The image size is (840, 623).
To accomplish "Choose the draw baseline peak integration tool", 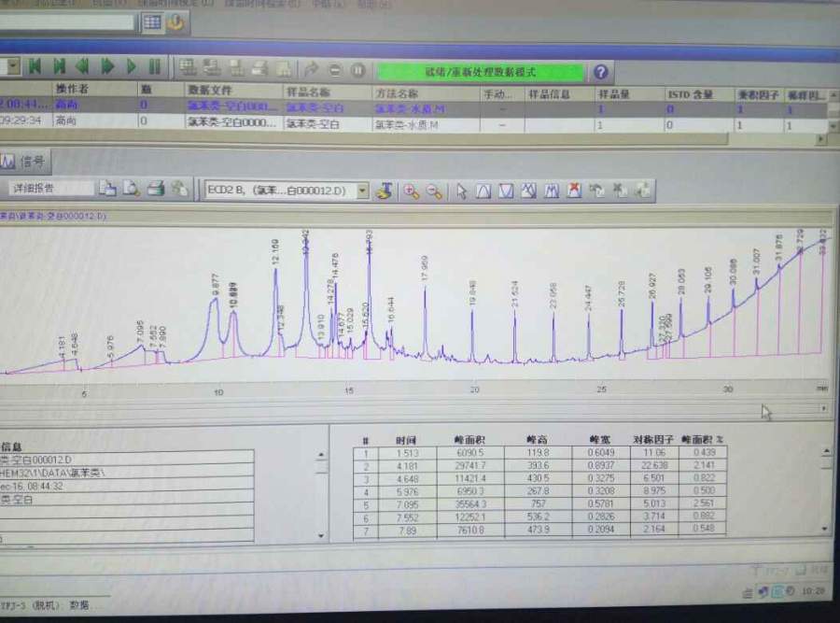I will [483, 191].
